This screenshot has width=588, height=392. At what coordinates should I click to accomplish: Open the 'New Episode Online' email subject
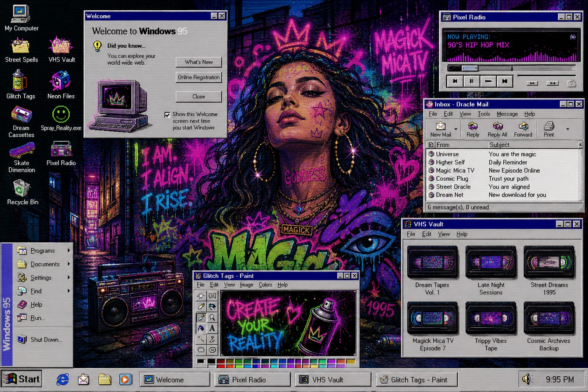tap(514, 170)
